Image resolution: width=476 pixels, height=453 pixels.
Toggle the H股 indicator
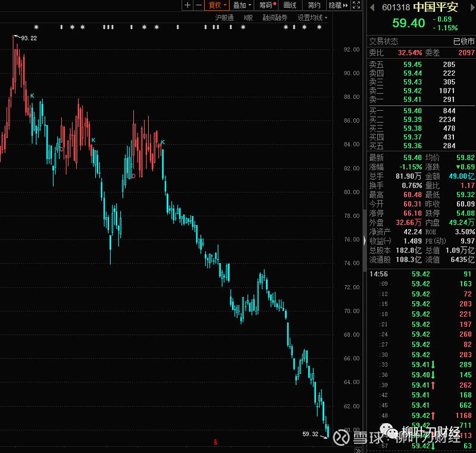click(x=248, y=18)
